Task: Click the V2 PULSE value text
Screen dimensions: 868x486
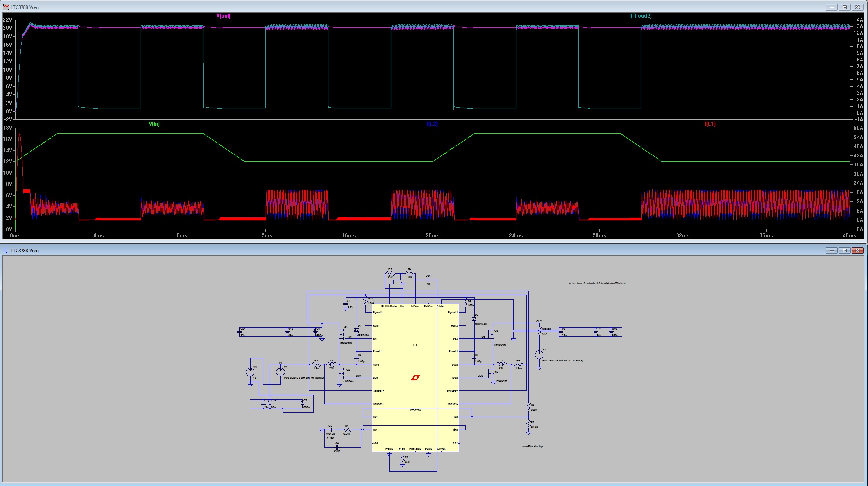Action: coord(563,361)
